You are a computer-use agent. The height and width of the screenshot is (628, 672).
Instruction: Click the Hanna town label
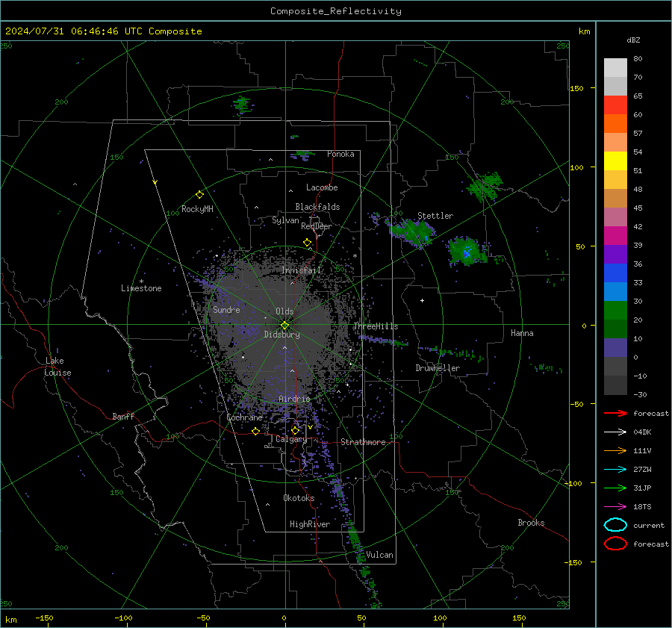[522, 333]
